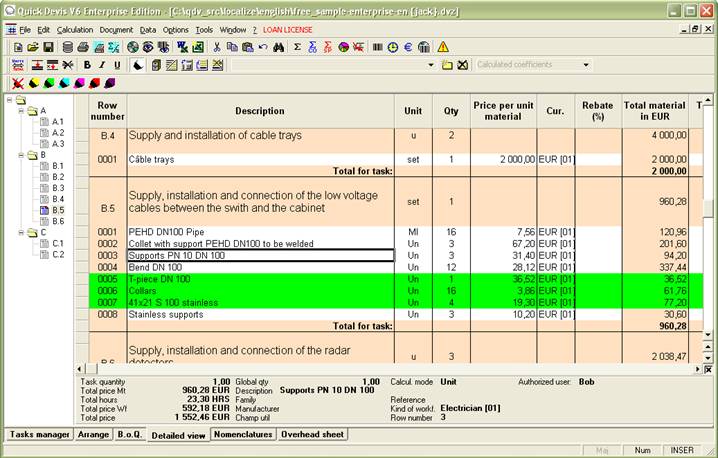718x458 pixels.
Task: Click the Cut scissors icon
Action: tap(217, 47)
